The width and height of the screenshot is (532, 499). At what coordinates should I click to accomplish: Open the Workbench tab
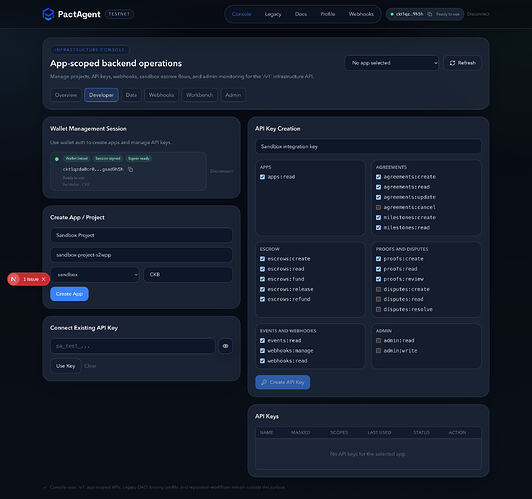coord(200,95)
